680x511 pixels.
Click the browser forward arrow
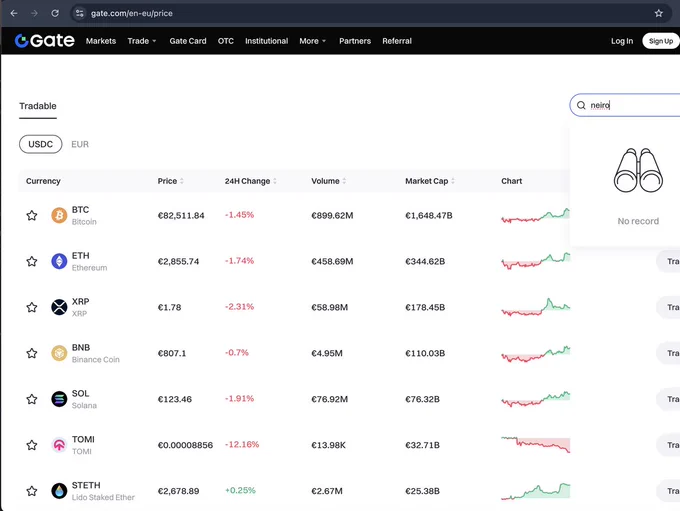click(x=34, y=13)
